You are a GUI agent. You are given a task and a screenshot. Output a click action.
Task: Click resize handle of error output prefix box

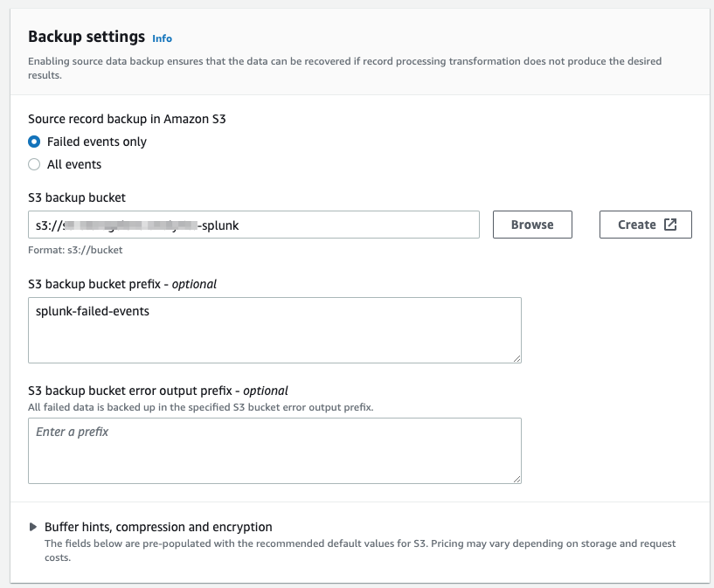516,478
